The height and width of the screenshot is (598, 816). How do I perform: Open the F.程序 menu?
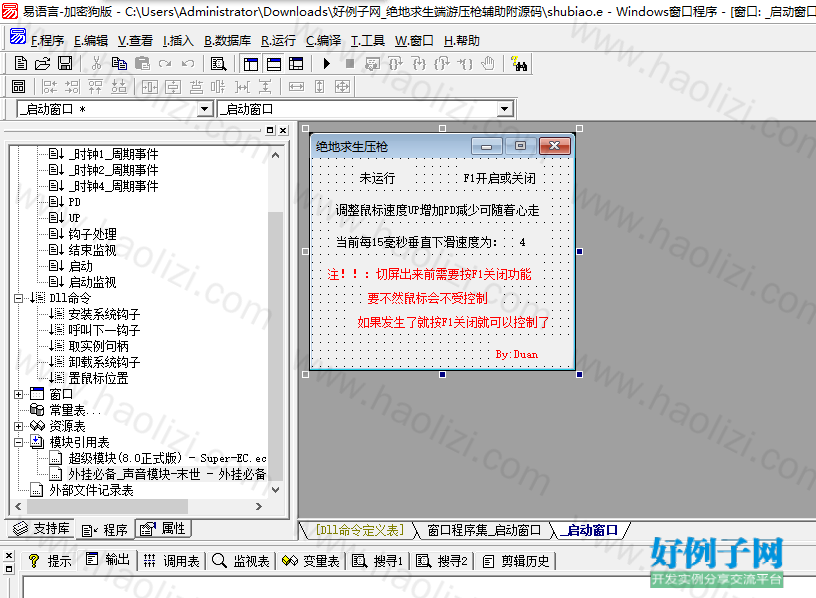[47, 41]
